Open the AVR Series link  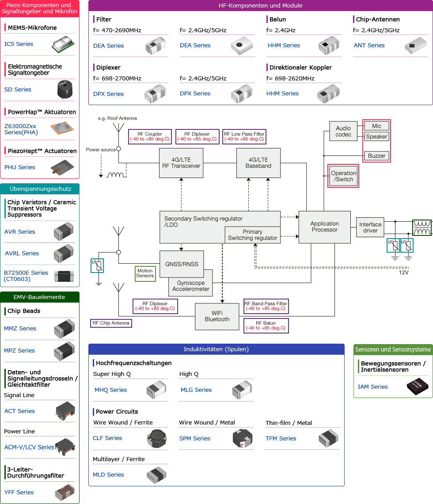pos(19,231)
